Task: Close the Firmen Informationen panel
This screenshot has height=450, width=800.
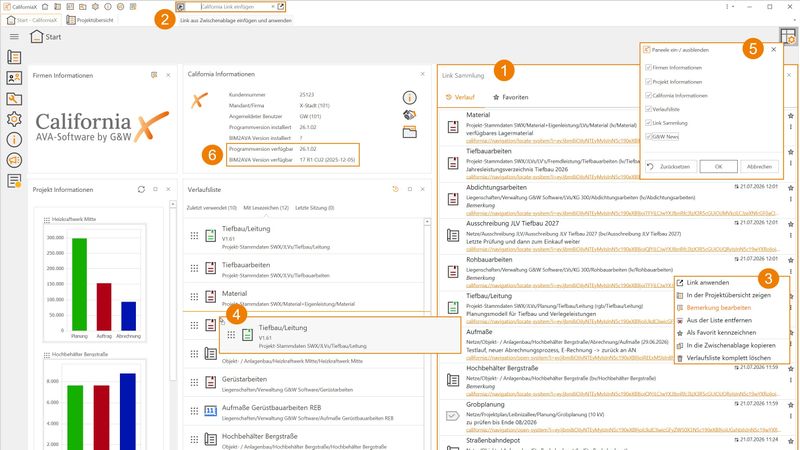Action: [x=168, y=75]
